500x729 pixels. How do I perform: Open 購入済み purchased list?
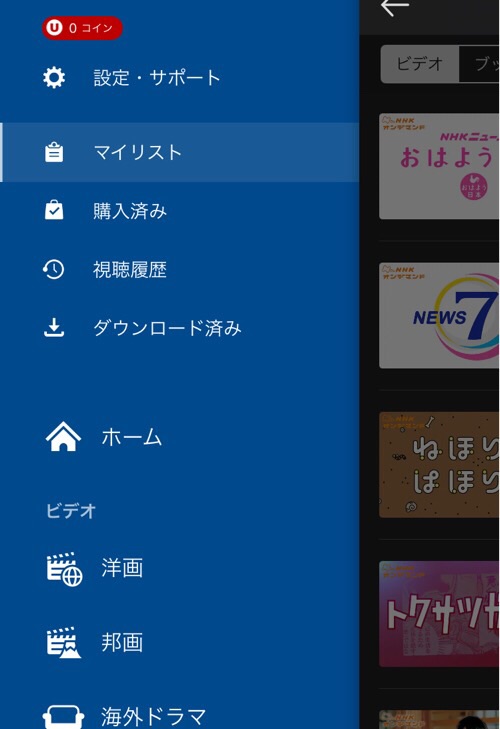click(x=130, y=211)
